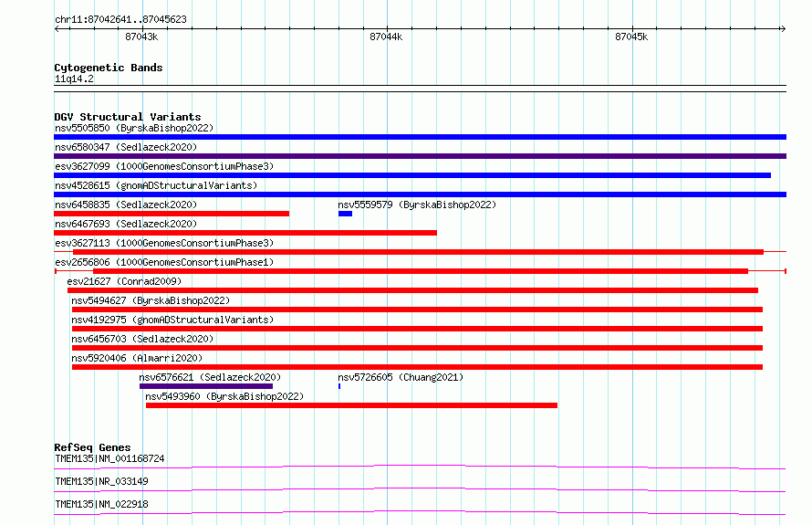Click the blue bar under nsv4528615
The width and height of the screenshot is (812, 525).
pos(420,194)
